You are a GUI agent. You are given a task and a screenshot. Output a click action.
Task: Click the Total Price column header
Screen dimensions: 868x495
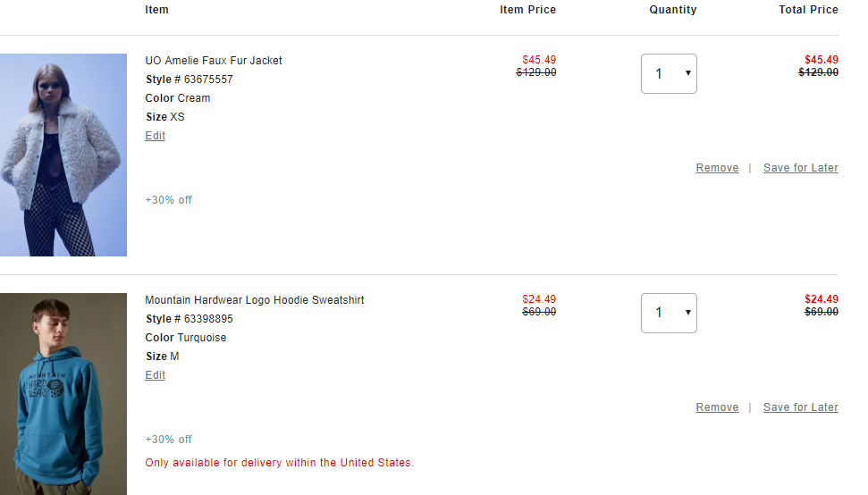click(x=808, y=10)
